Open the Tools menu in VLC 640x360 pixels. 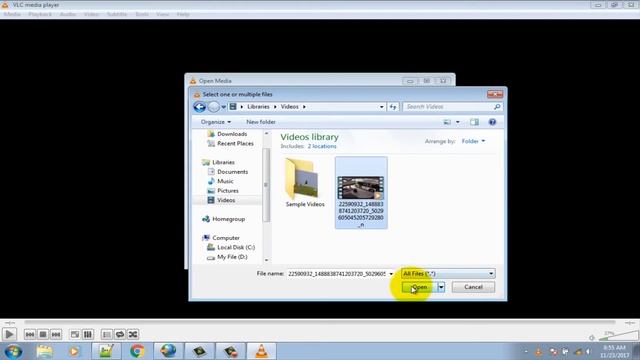click(142, 14)
